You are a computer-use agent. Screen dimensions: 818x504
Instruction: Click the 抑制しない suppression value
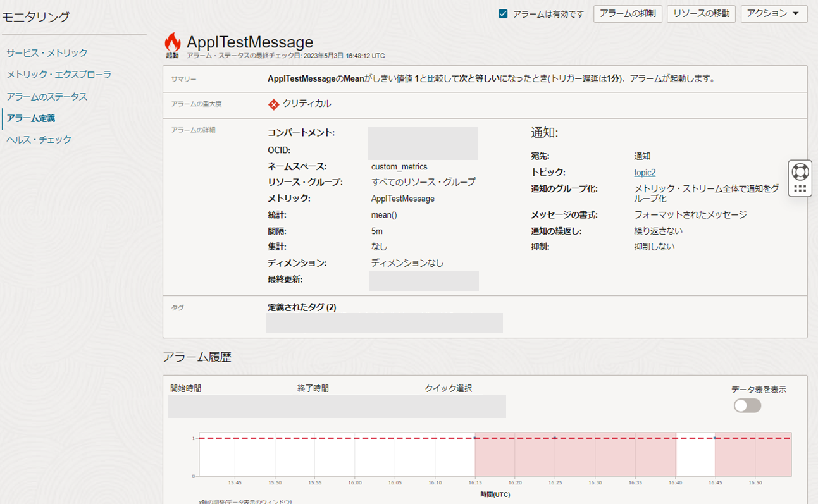tap(655, 247)
